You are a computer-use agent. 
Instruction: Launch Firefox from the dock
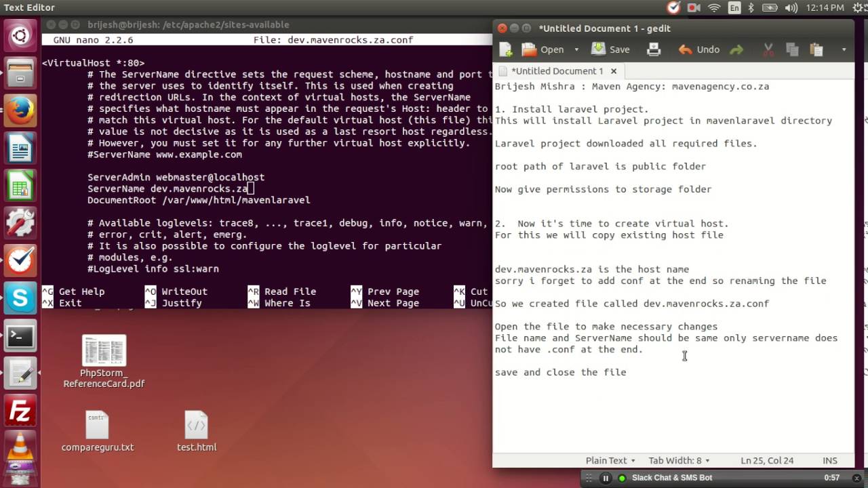pos(20,110)
